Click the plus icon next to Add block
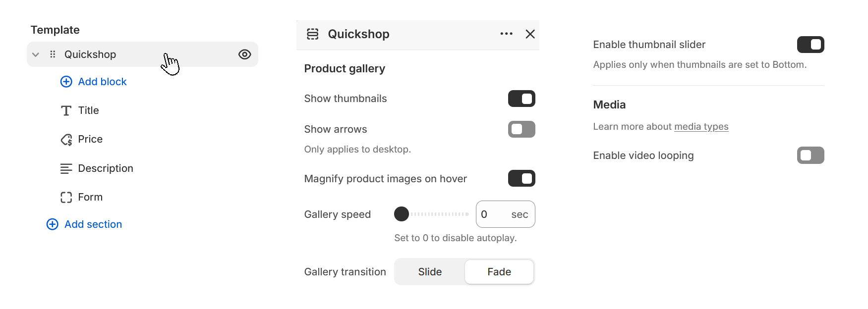Screen dimensions: 868x309 [x=66, y=81]
